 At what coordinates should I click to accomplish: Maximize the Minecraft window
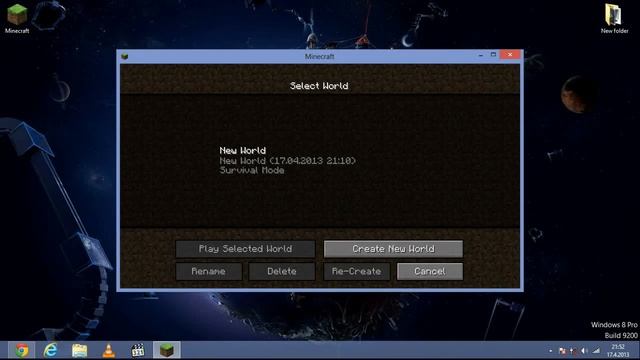(493, 55)
